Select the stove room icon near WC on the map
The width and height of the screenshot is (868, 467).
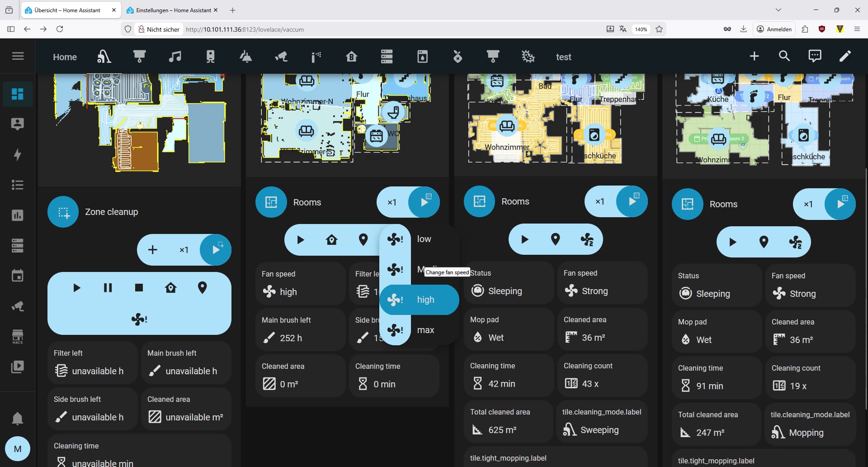[x=376, y=136]
